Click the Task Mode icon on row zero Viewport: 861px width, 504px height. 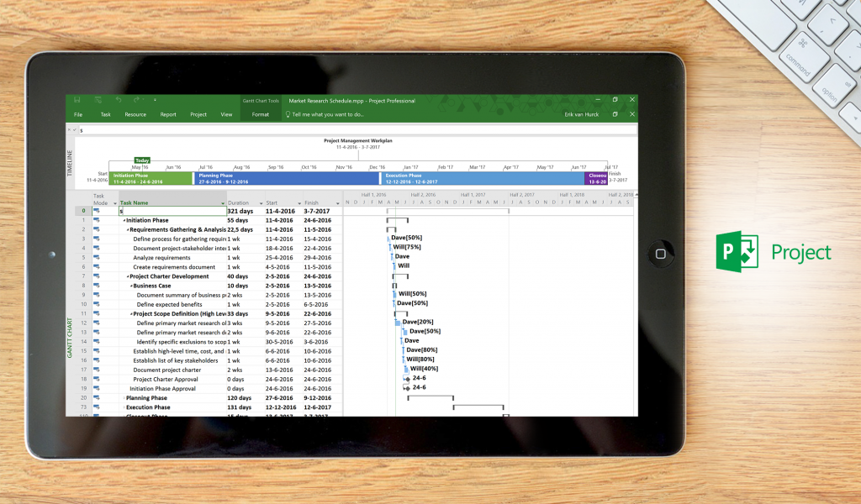pos(97,212)
